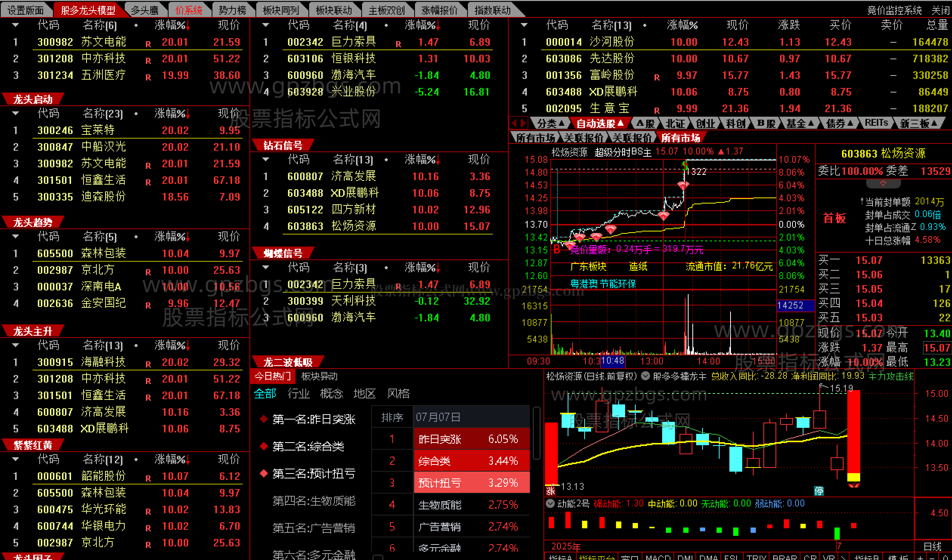Select the 科创 market tab
The height and width of the screenshot is (560, 952).
pos(735,123)
